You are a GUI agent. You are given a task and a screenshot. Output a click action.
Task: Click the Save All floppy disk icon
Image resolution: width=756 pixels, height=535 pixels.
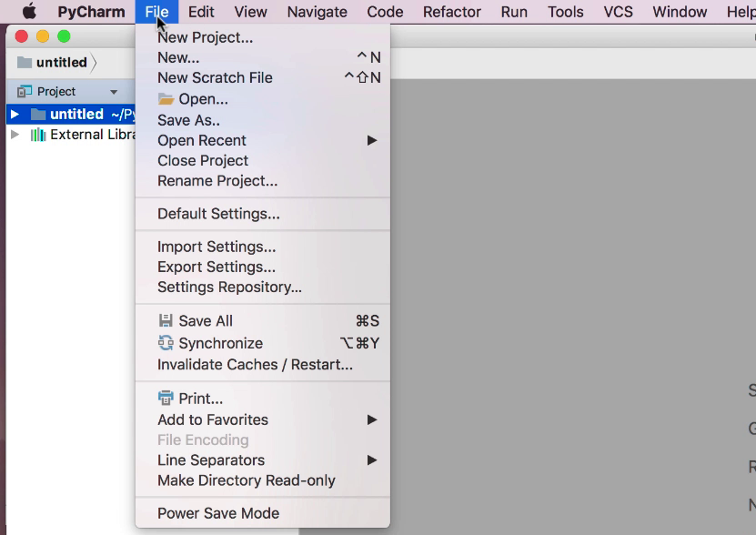click(x=166, y=320)
